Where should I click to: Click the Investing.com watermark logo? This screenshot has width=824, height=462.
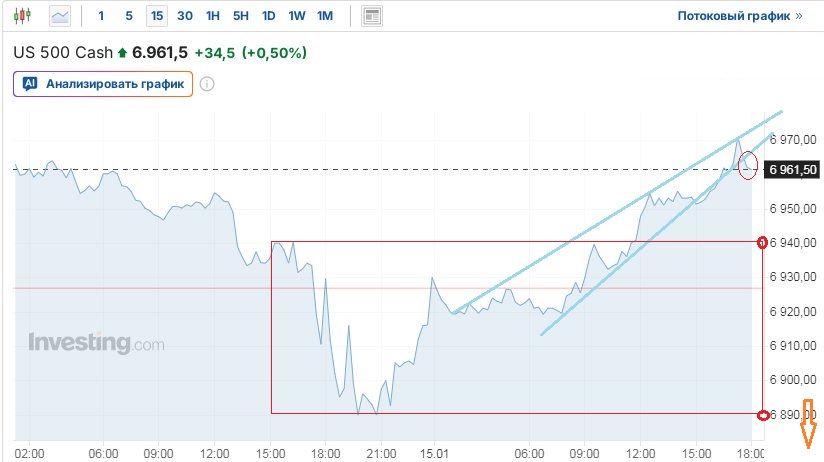click(x=96, y=343)
